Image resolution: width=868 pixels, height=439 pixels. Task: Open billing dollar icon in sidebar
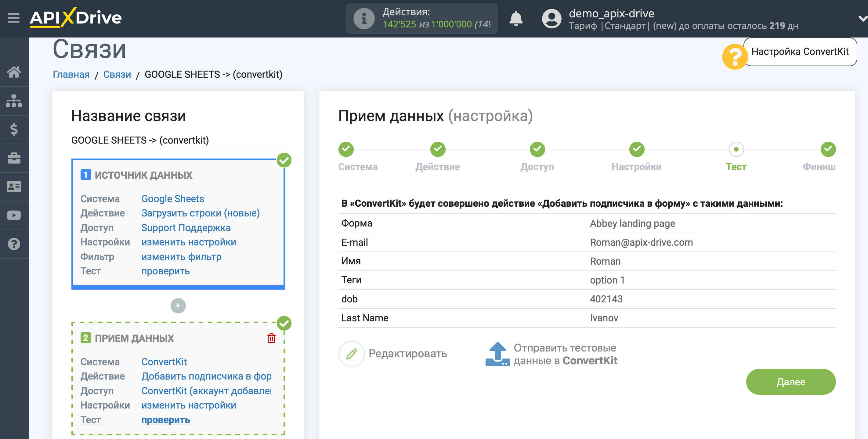14,129
